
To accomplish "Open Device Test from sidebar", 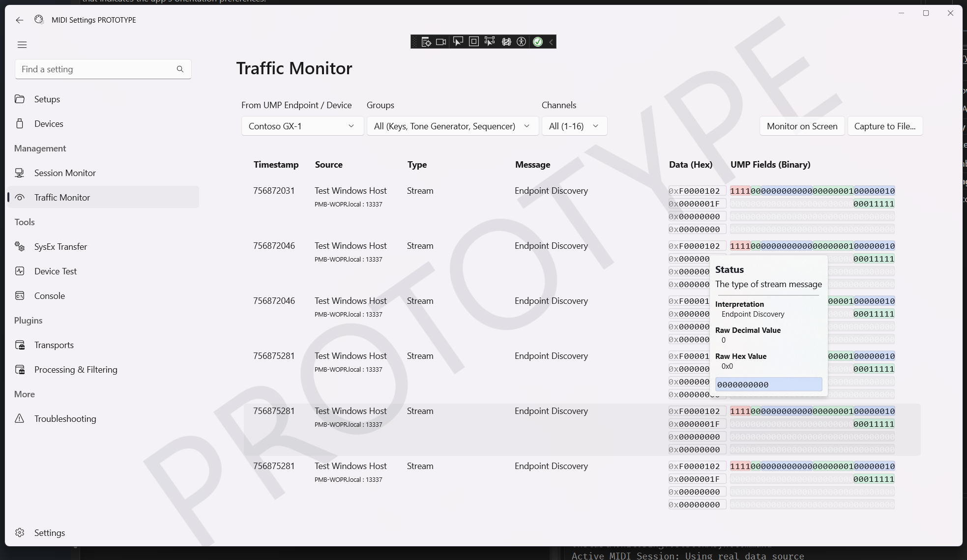I will pos(56,271).
